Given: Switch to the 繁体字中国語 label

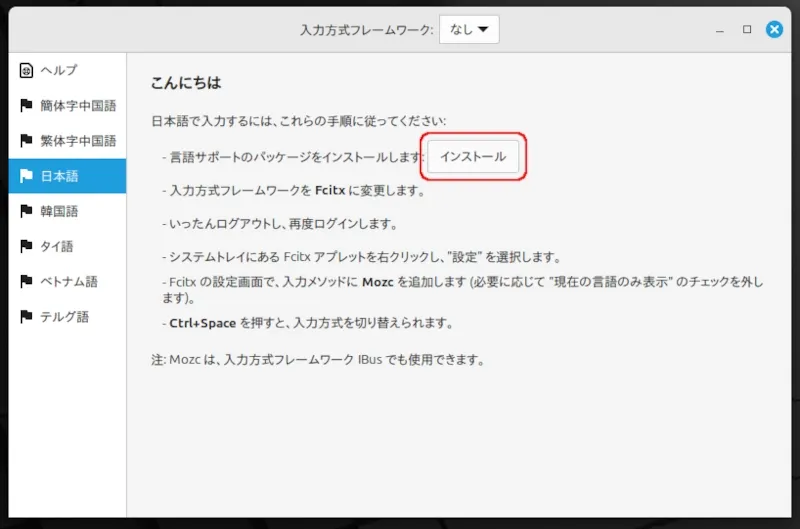Looking at the screenshot, I should pyautogui.click(x=78, y=141).
